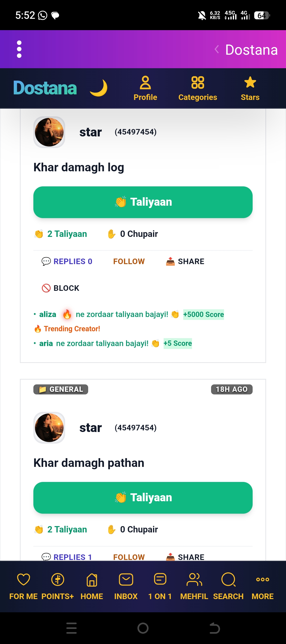Open the three-dot vertical menu
286x644 pixels.
(x=19, y=49)
